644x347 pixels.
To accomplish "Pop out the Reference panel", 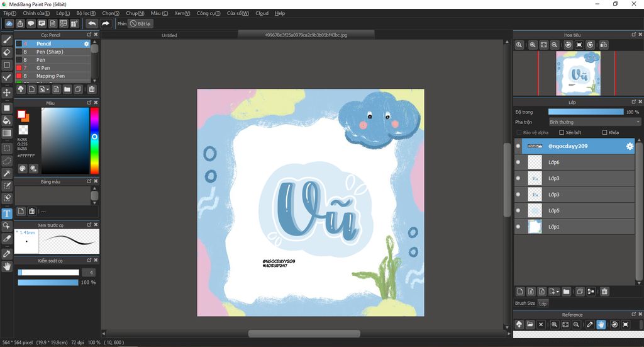I will (x=634, y=314).
